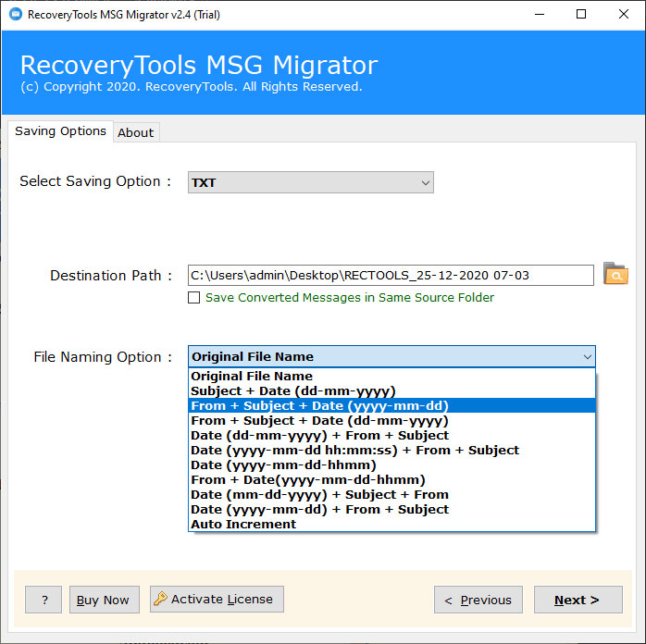The height and width of the screenshot is (644, 646).
Task: Go back with the < Previous button
Action: (478, 600)
